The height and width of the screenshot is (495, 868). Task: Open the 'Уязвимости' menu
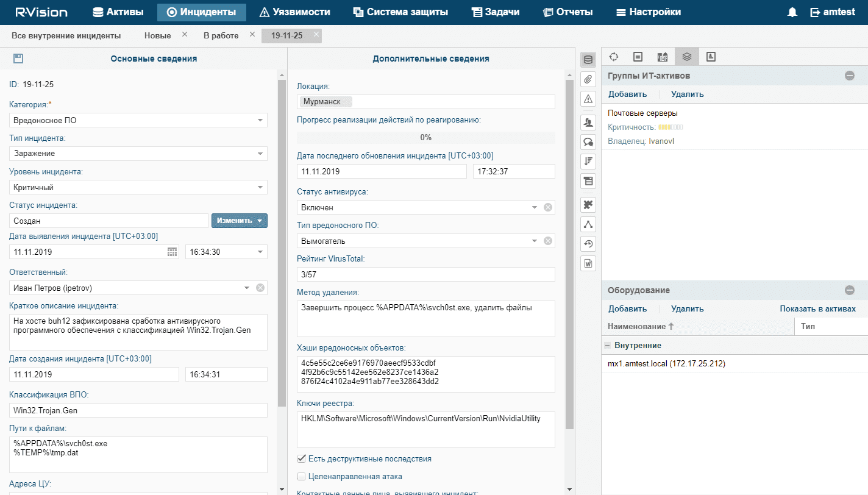tap(295, 12)
